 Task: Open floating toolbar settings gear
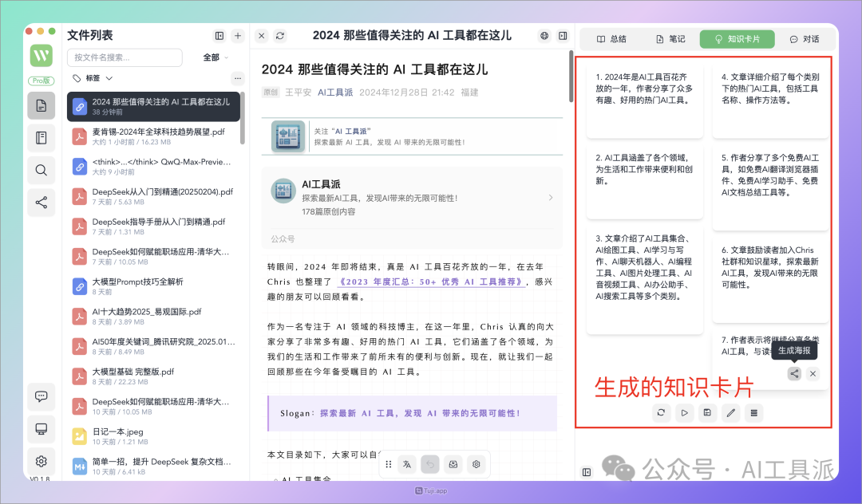(476, 464)
